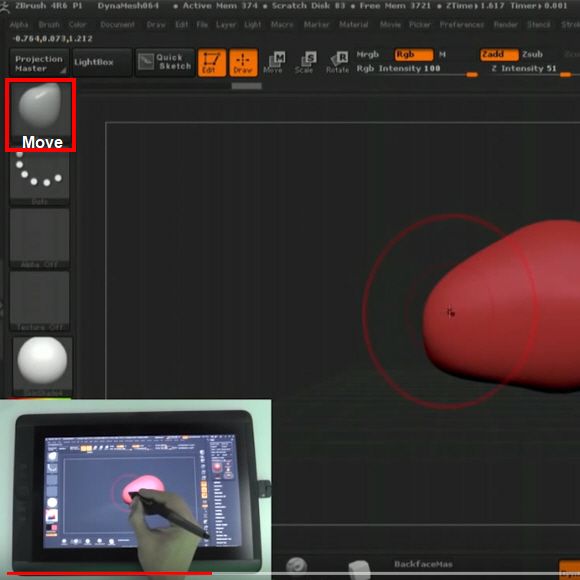This screenshot has width=580, height=580.
Task: Open the Light menu
Action: [x=253, y=25]
